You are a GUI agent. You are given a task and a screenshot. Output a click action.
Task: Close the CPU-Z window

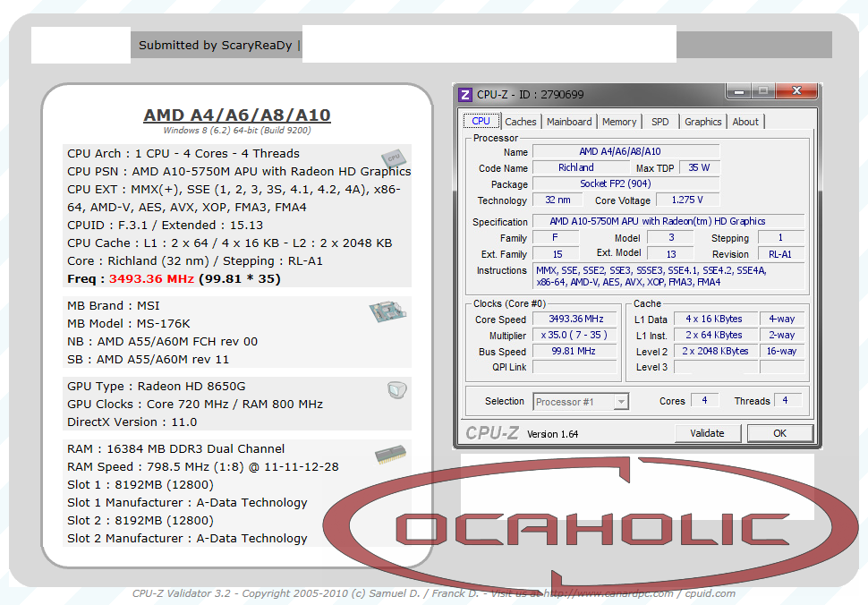(796, 91)
